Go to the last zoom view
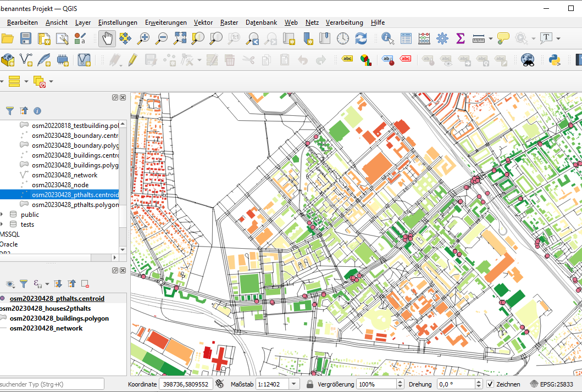This screenshot has width=582, height=392. [x=252, y=38]
